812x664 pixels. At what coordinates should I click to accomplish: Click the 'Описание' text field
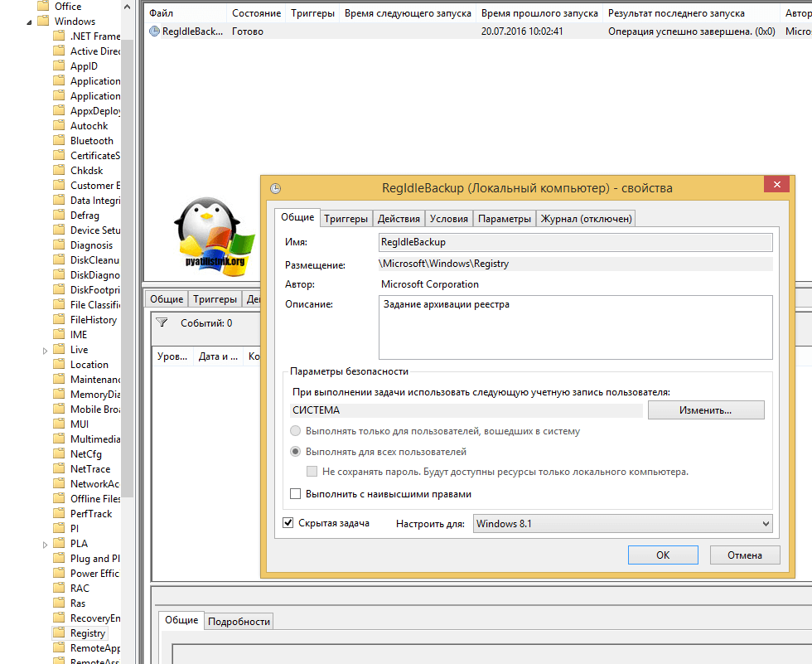coord(575,327)
